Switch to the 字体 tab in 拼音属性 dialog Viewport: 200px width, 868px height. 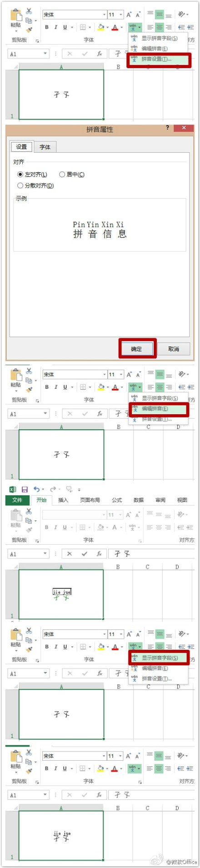[45, 147]
